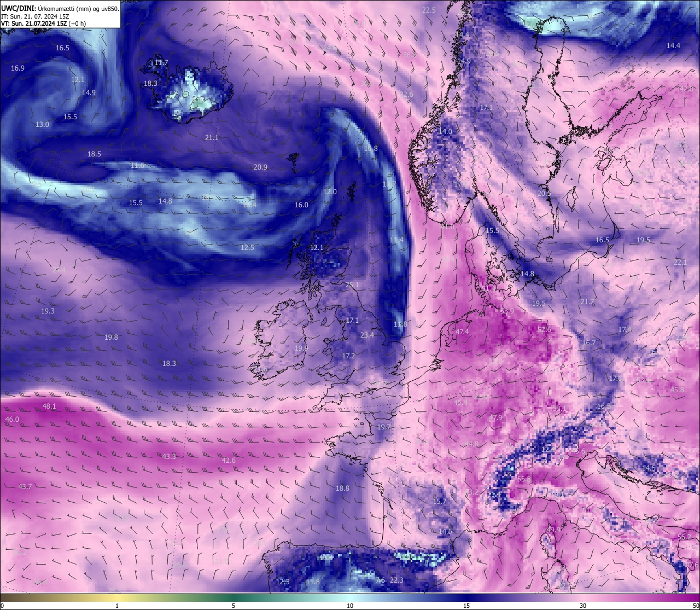Image resolution: width=700 pixels, height=610 pixels.
Task: Select the 53.9 value over northern Germany
Action: click(507, 311)
